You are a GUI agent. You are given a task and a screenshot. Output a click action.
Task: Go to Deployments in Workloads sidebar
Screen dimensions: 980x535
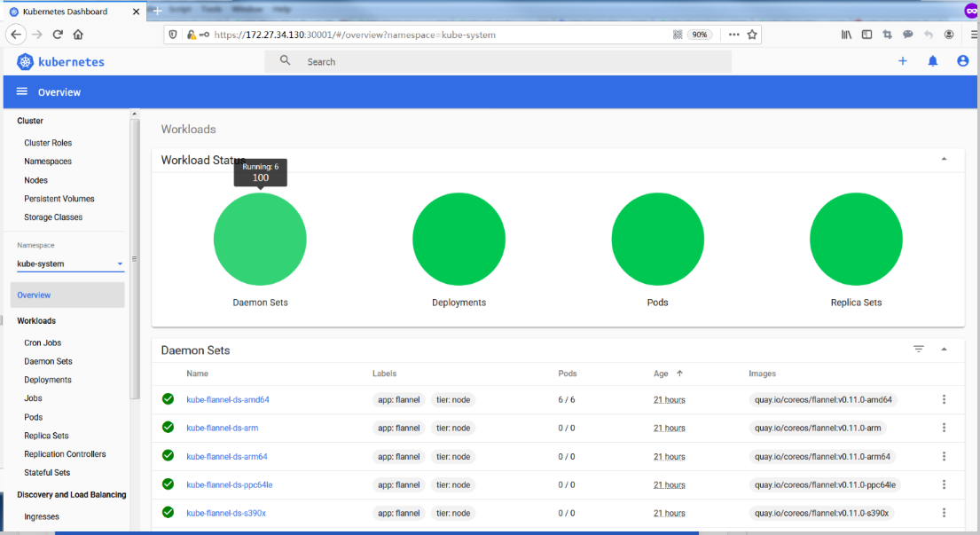click(x=48, y=380)
